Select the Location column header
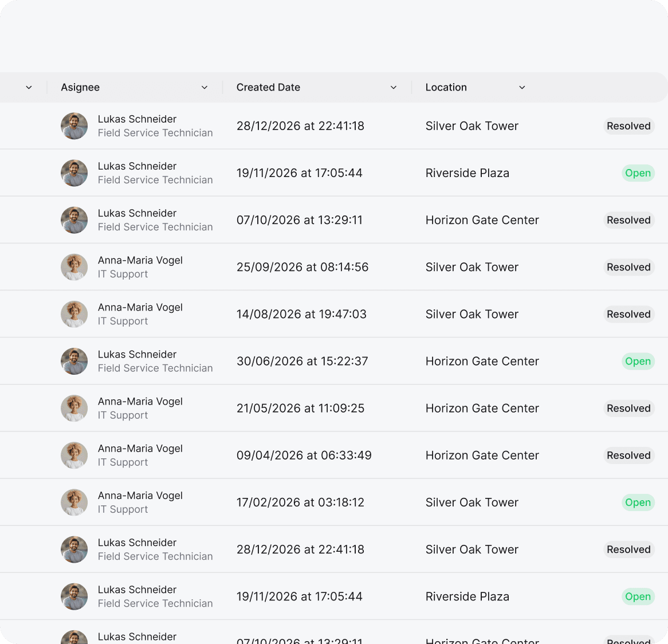 click(x=446, y=87)
